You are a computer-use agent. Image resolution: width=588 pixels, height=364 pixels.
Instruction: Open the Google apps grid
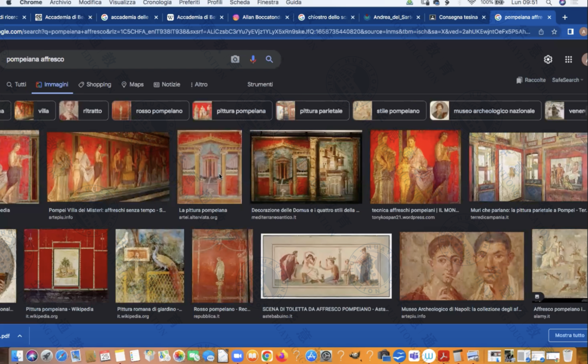click(x=568, y=59)
